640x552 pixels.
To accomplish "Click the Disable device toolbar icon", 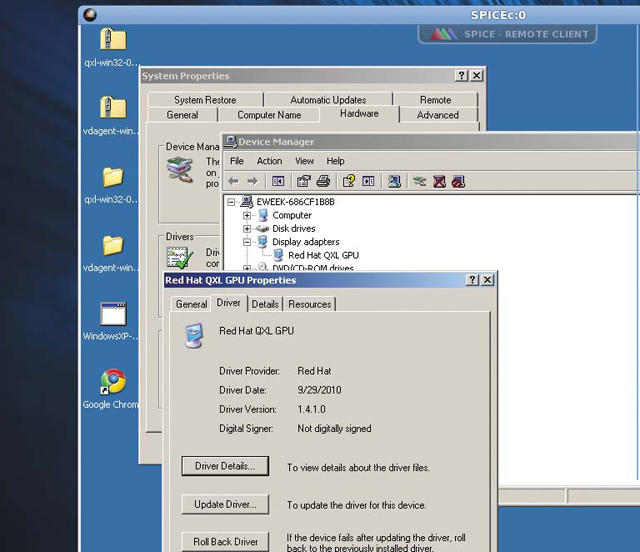I will pos(458,181).
